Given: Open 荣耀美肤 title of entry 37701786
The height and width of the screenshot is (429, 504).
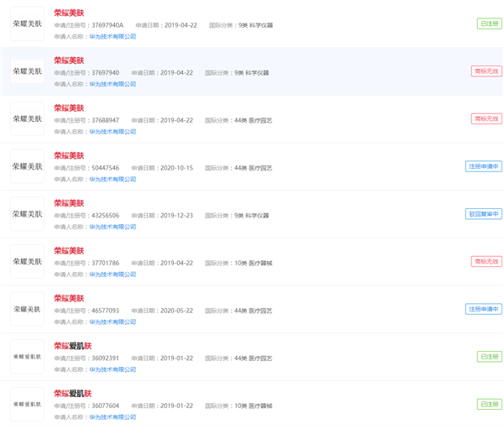Looking at the screenshot, I should (69, 251).
